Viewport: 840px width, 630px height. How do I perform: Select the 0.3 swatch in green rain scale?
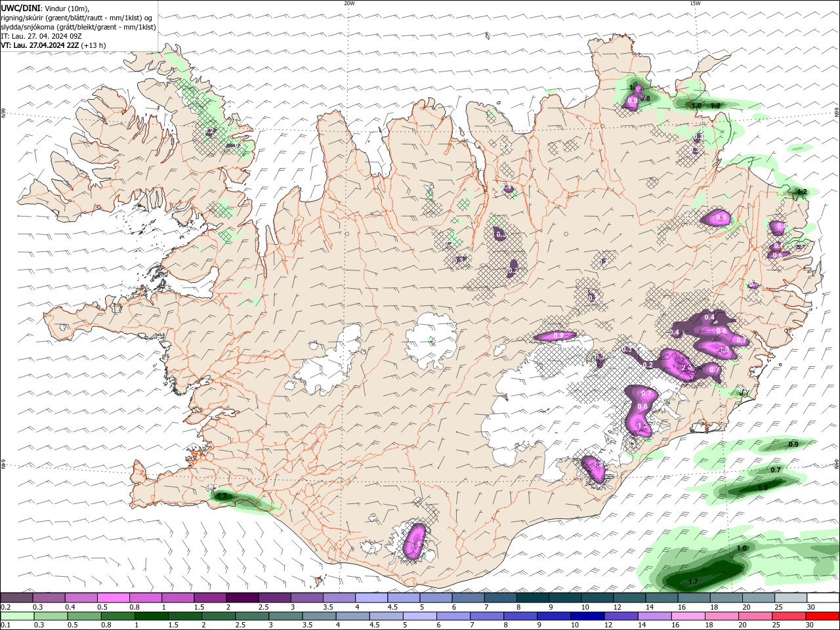click(51, 616)
